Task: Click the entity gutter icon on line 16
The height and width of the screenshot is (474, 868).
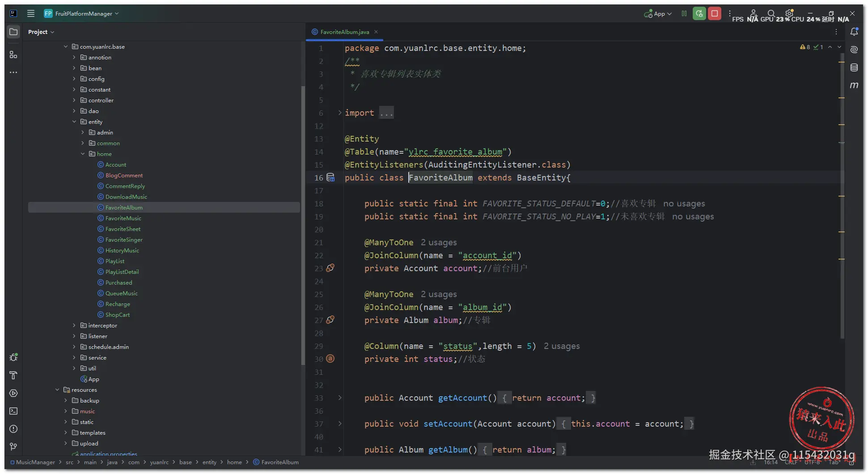Action: click(x=330, y=177)
